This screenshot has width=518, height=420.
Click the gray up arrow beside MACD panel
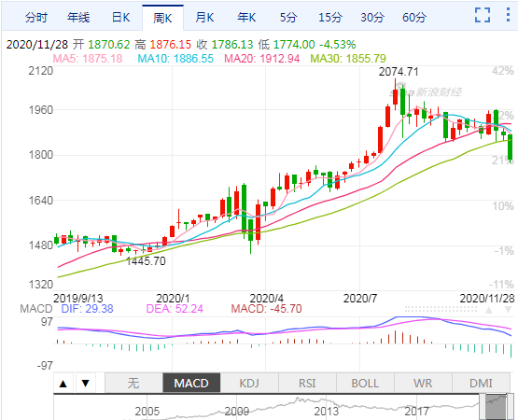tap(489, 310)
